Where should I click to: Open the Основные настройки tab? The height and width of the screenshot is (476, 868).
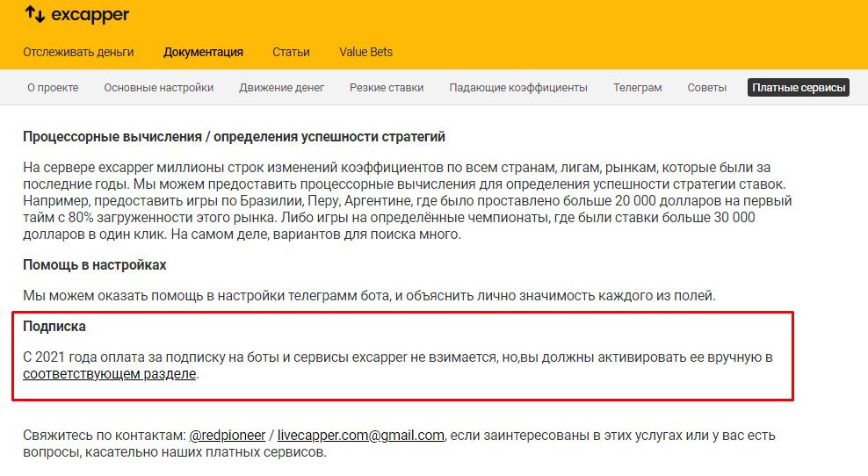pos(158,88)
